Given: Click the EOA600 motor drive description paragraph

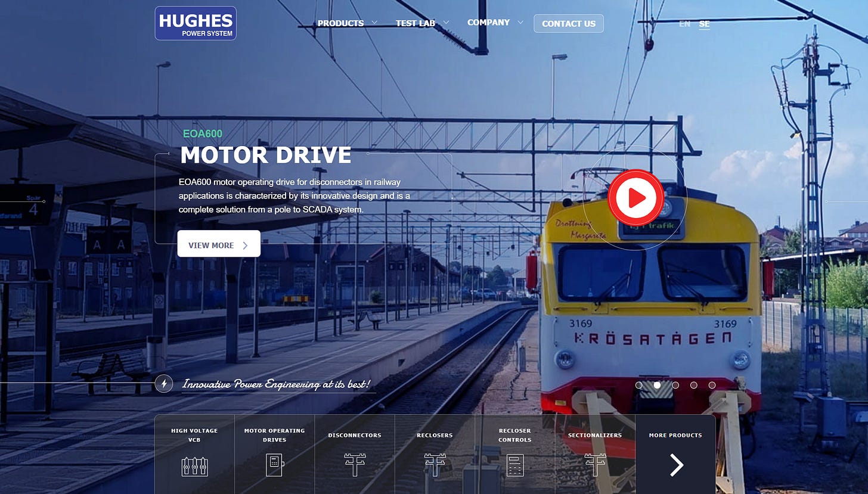Looking at the screenshot, I should point(294,195).
